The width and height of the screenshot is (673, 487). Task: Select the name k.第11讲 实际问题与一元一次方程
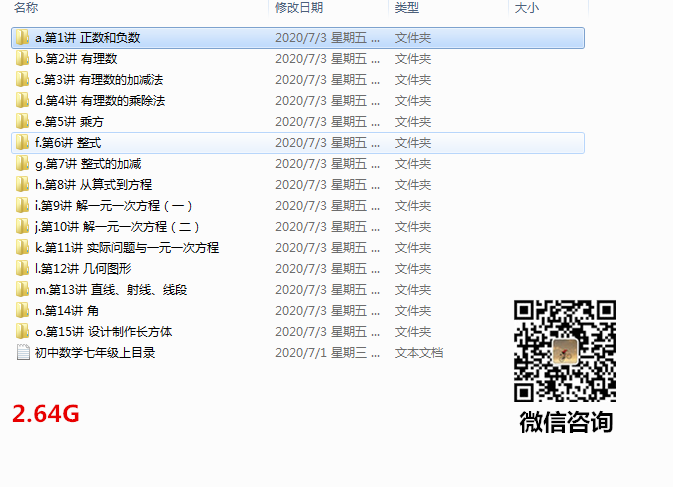(127, 248)
